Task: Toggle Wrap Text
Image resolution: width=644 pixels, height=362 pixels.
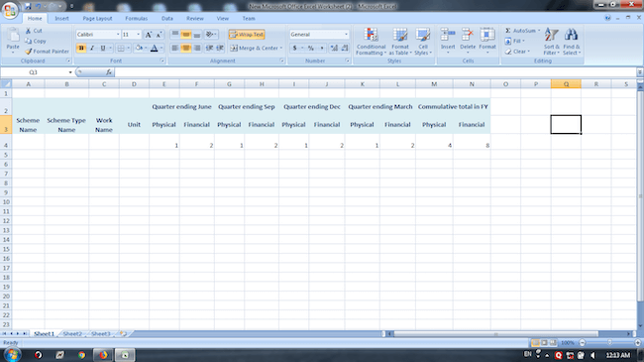Action: [247, 35]
